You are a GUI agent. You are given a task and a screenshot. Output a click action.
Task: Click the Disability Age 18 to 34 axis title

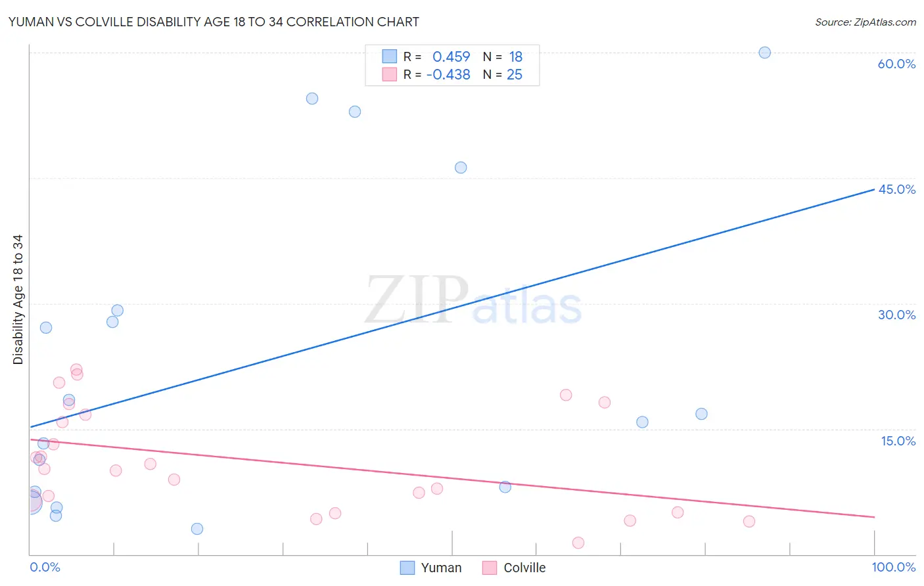tap(18, 300)
